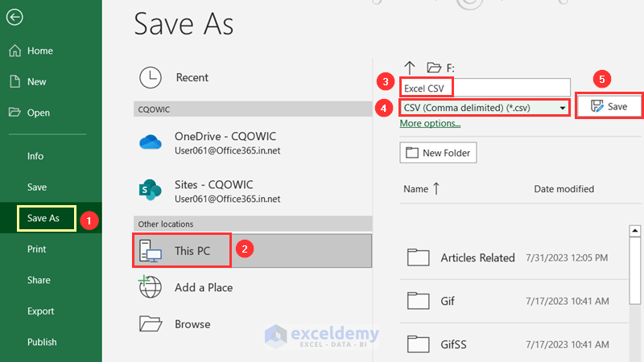Click the Browse folder icon
644x362 pixels.
point(151,324)
